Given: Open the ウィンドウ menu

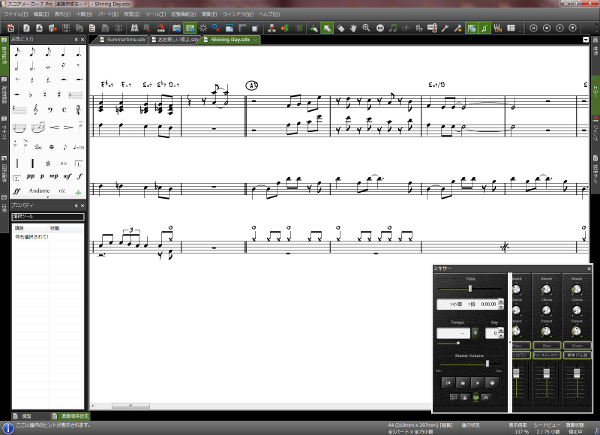Looking at the screenshot, I should (x=238, y=14).
